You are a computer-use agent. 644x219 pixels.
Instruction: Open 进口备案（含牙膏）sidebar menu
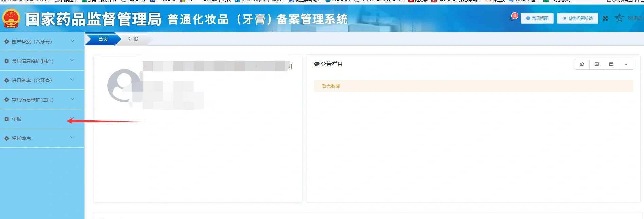42,80
